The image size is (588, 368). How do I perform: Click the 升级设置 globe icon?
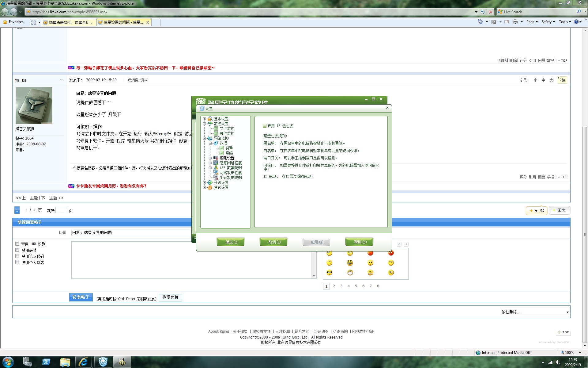pyautogui.click(x=210, y=182)
